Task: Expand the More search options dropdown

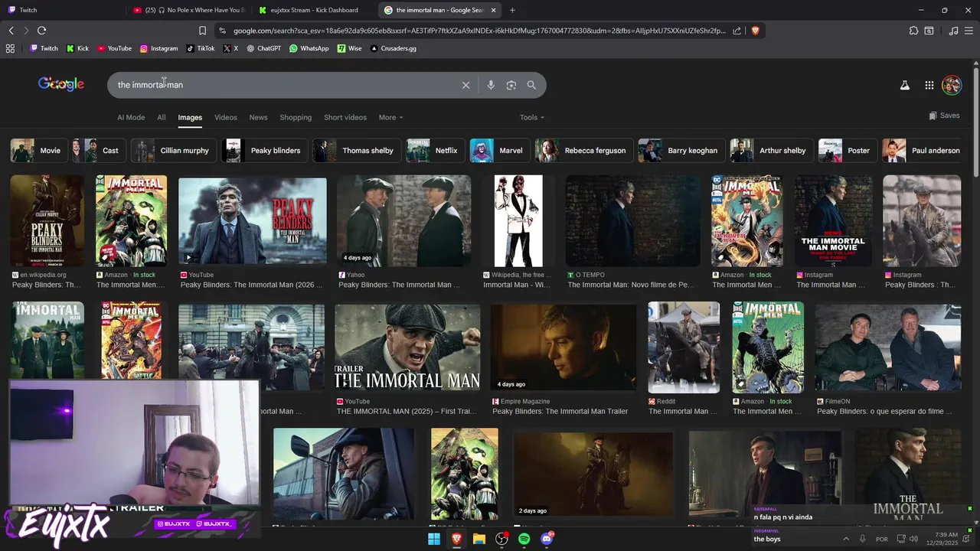Action: pos(390,117)
